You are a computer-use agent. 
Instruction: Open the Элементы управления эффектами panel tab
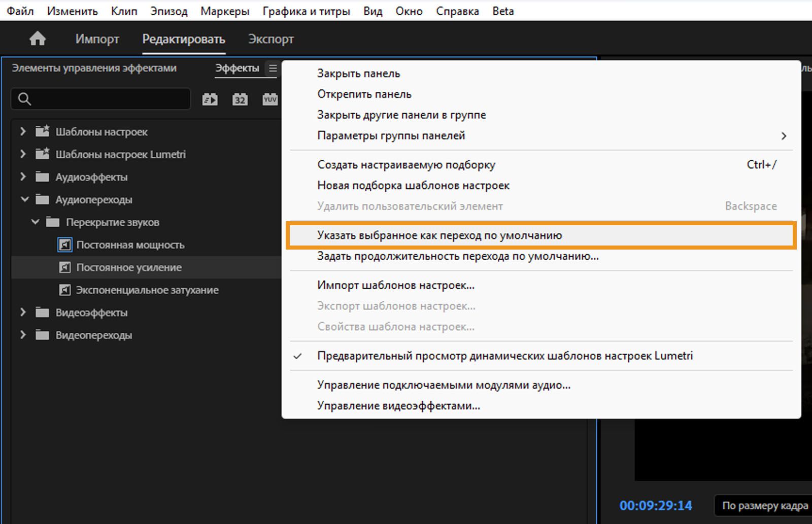94,68
